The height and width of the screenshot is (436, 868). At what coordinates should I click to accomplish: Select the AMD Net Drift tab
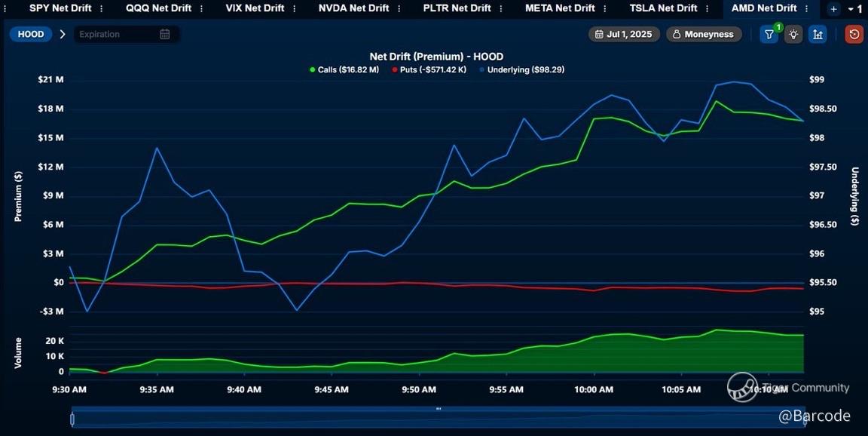pos(764,8)
